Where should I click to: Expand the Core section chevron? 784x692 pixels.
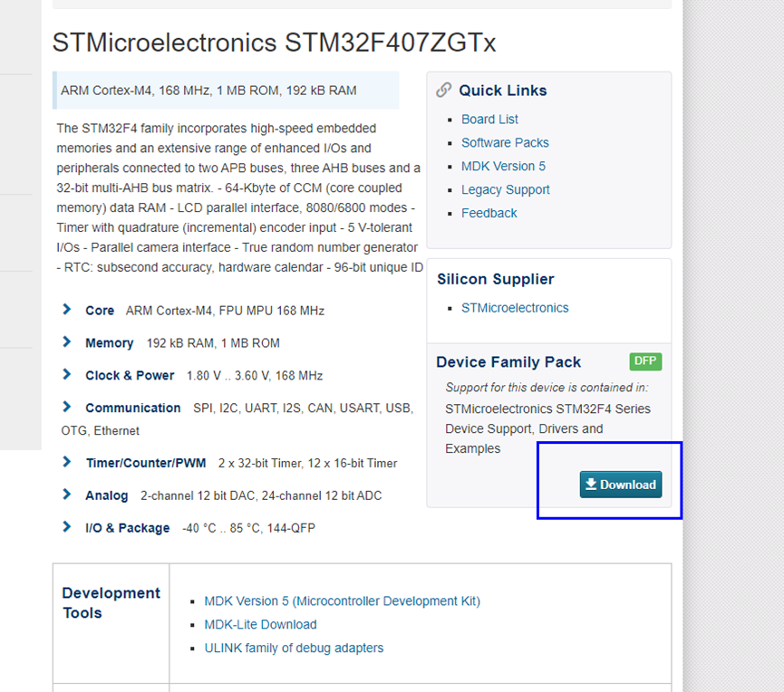point(66,309)
